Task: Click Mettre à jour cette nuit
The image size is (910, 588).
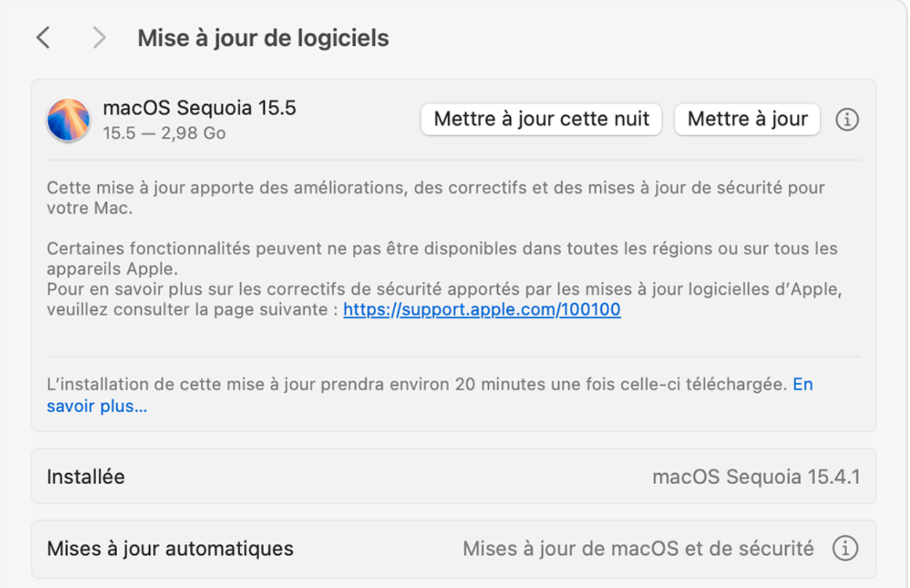Action: (x=541, y=119)
